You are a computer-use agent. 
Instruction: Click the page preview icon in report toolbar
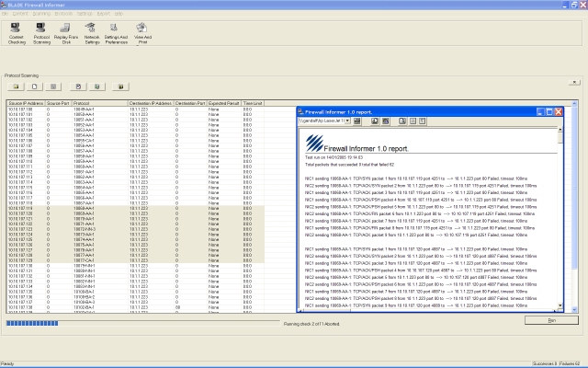[x=402, y=121]
